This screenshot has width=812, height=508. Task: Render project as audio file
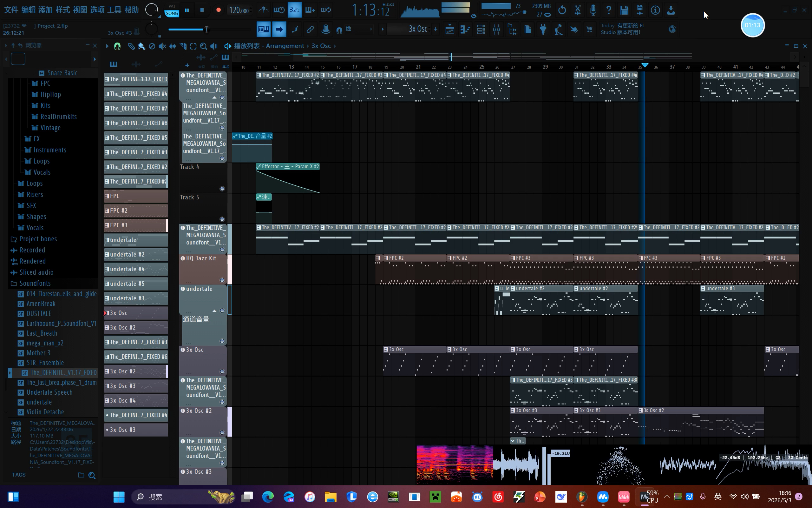640,10
